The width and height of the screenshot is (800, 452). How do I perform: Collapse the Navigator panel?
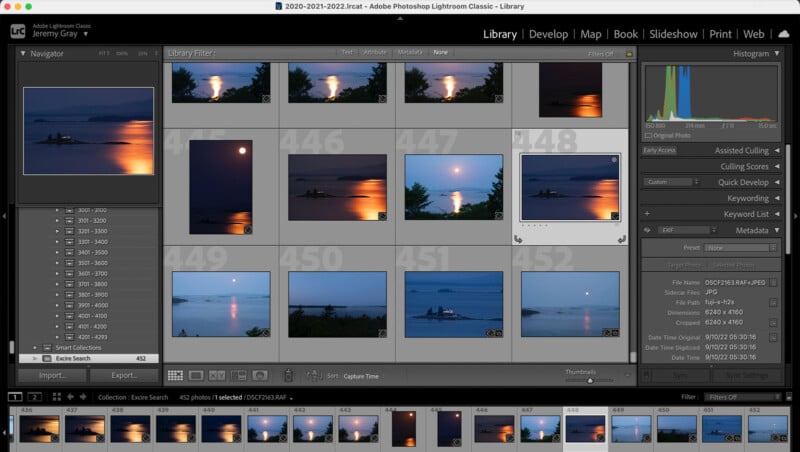tap(23, 53)
